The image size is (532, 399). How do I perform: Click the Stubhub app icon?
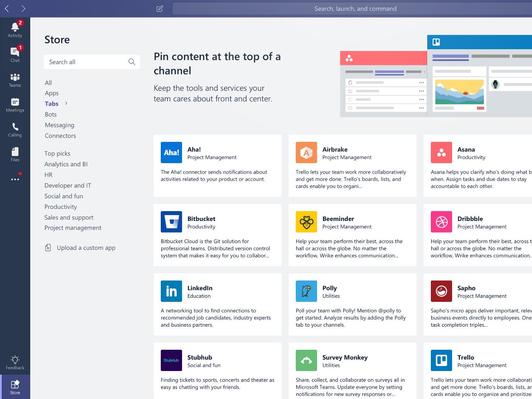(x=171, y=360)
